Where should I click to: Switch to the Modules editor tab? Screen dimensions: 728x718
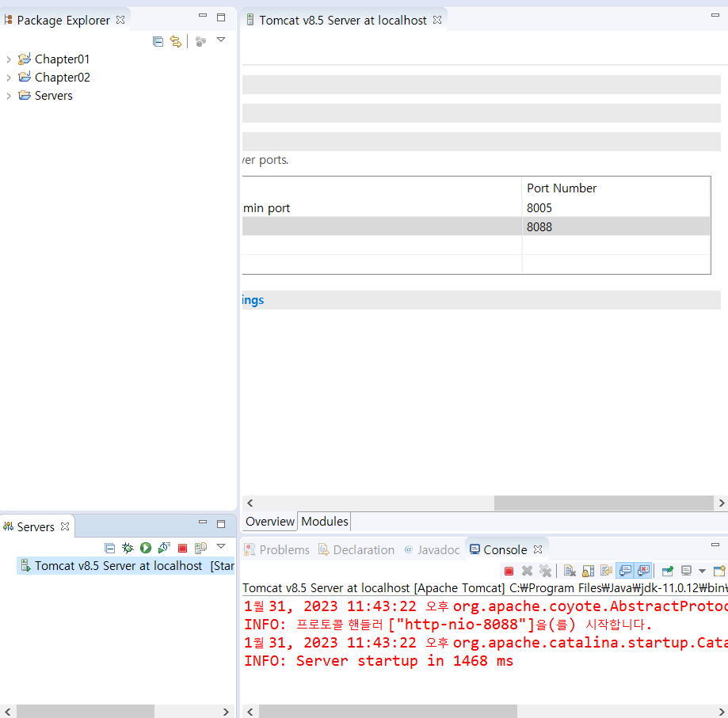tap(325, 522)
